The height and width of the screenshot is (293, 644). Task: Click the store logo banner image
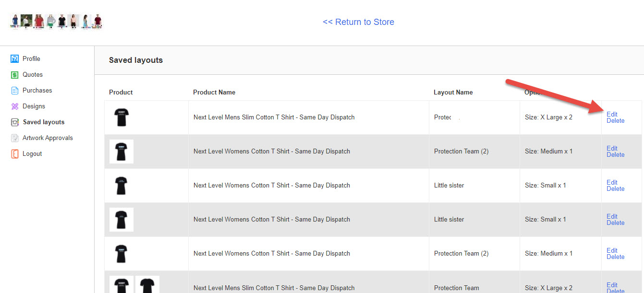(56, 22)
